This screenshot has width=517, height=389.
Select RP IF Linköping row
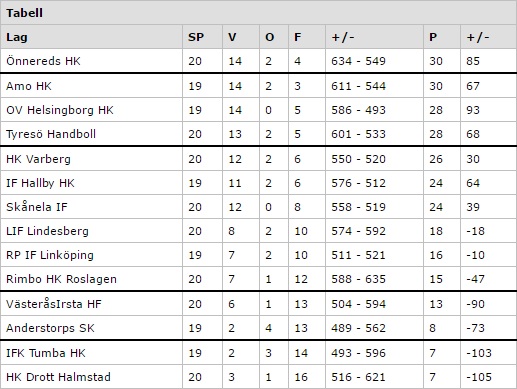click(x=258, y=255)
